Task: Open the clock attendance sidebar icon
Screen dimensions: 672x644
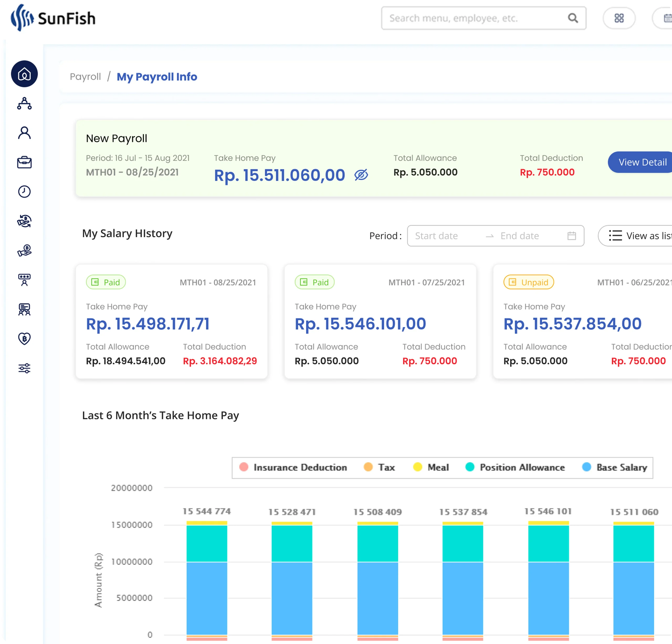Action: click(x=24, y=192)
